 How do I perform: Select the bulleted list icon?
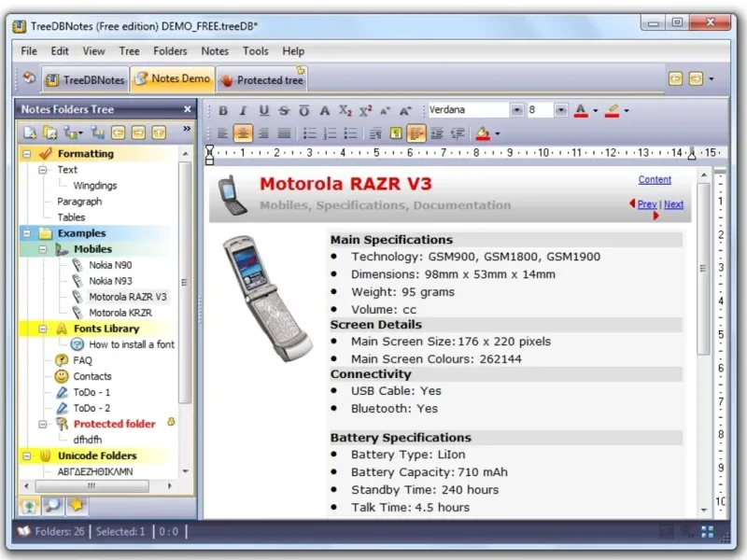(310, 133)
